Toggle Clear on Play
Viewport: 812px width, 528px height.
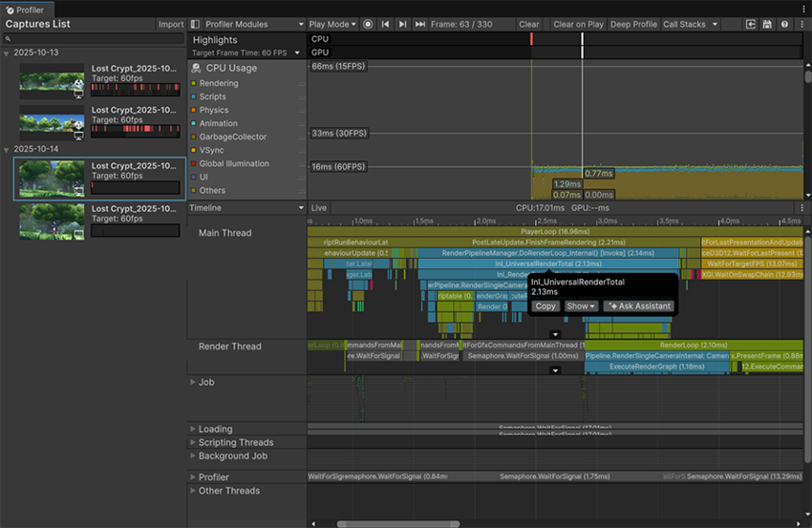point(578,24)
